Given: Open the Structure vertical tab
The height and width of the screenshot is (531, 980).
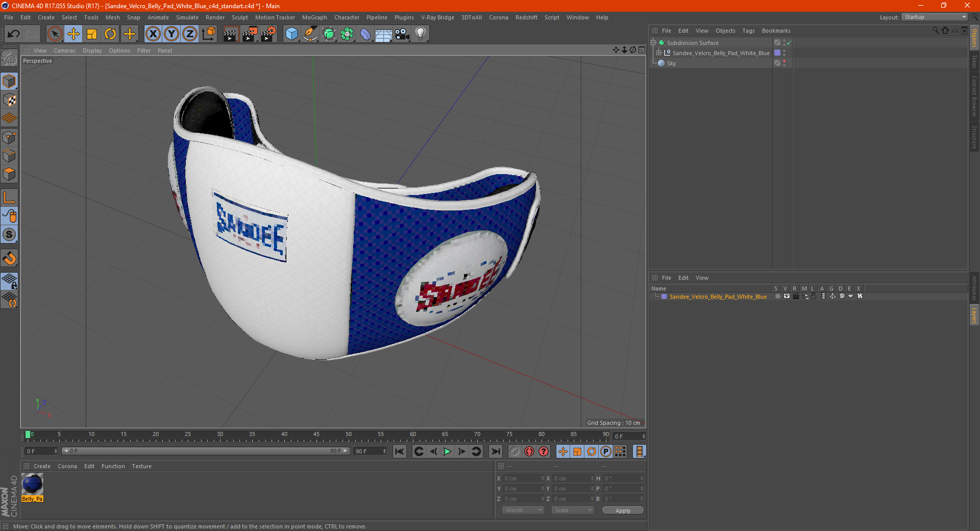Looking at the screenshot, I should click(974, 137).
